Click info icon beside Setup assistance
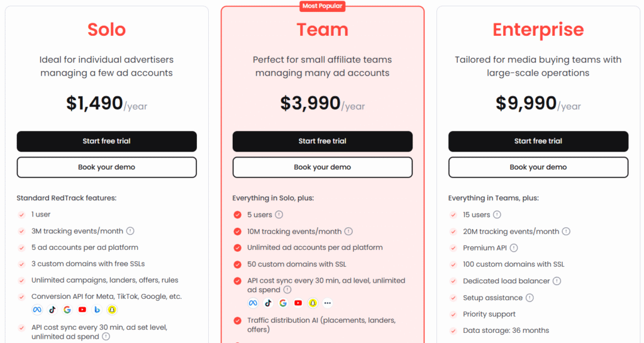 530,298
